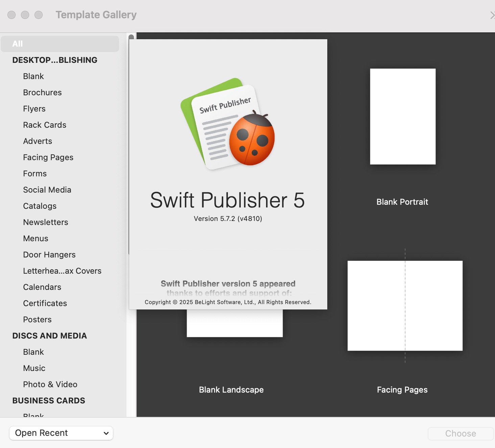Viewport: 495px width, 448px height.
Task: Click the Template Gallery window title
Action: (x=96, y=15)
